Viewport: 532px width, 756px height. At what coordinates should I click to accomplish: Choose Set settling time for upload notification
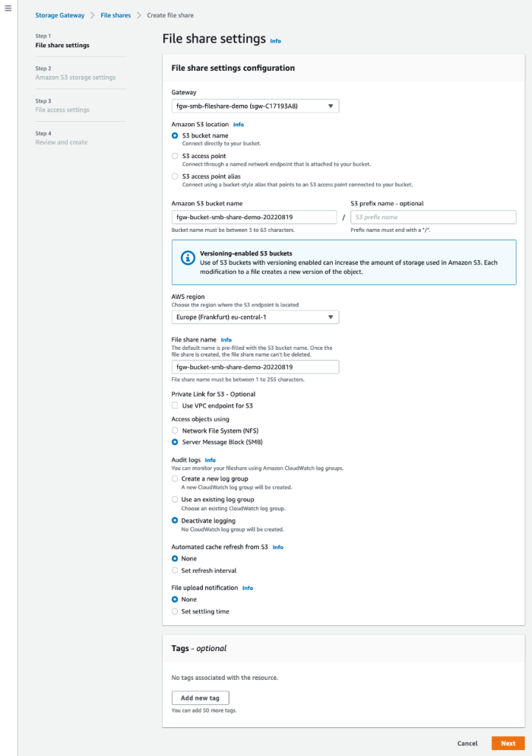pyautogui.click(x=175, y=611)
